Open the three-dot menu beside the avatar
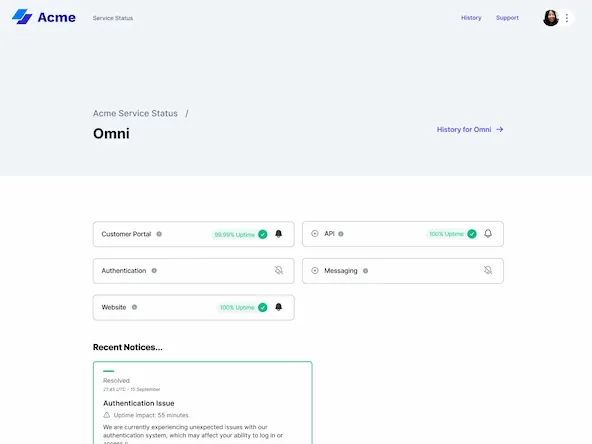 coord(567,18)
